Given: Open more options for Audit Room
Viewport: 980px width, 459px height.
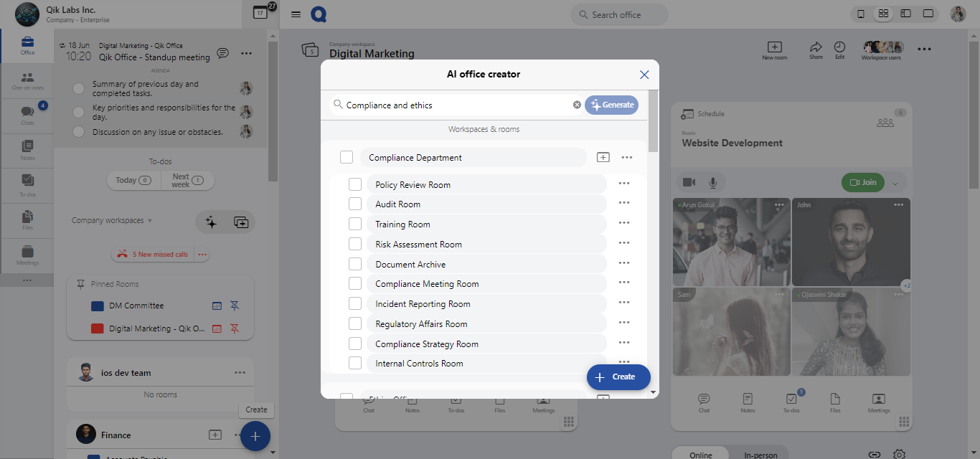Looking at the screenshot, I should click(623, 204).
